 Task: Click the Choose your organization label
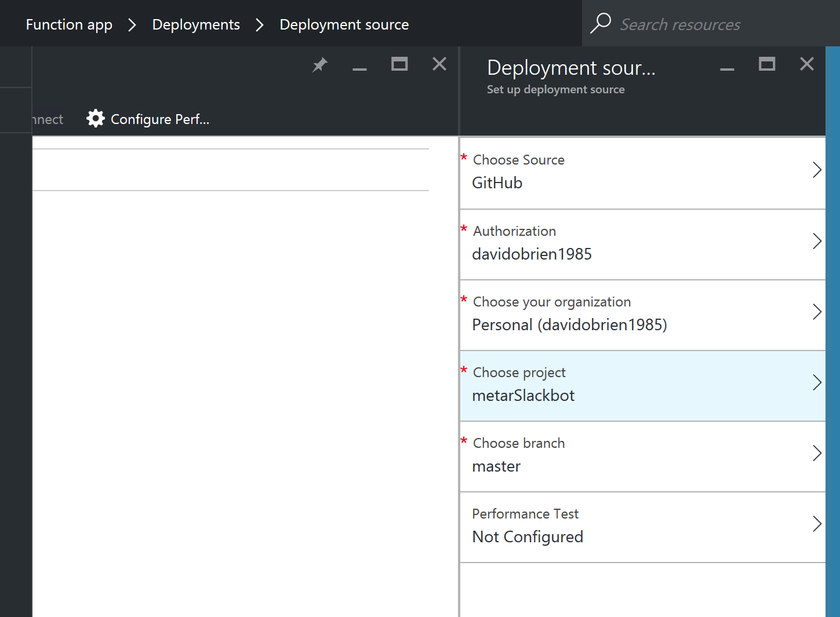pyautogui.click(x=552, y=302)
